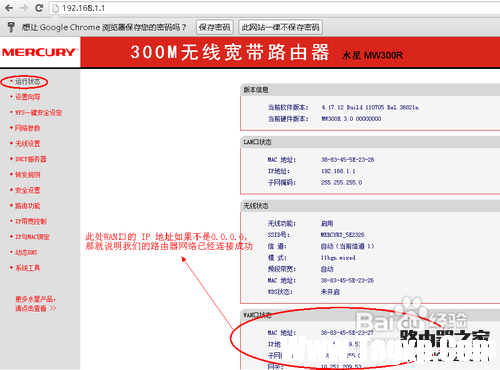Expand IP与MAC绑定 in the sidebar

32,237
